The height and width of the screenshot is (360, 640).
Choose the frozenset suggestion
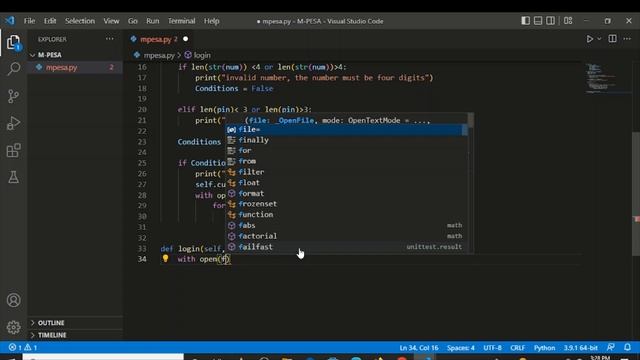coord(347,204)
